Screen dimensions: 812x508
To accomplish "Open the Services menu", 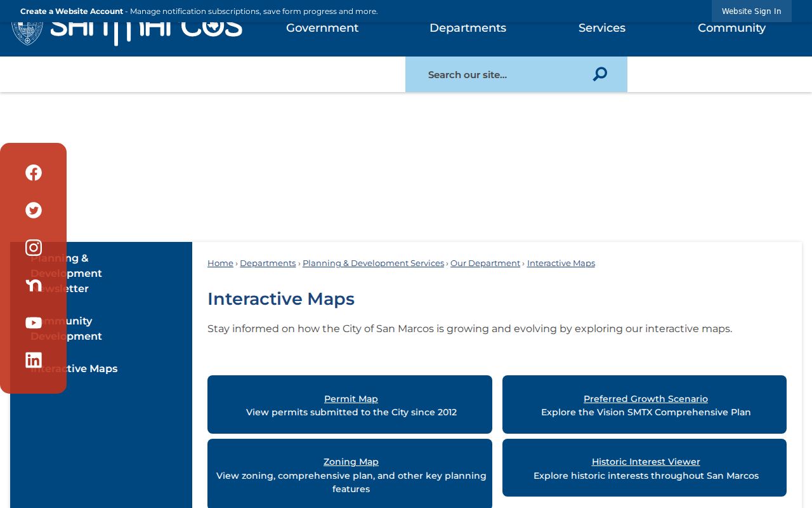I will [602, 28].
